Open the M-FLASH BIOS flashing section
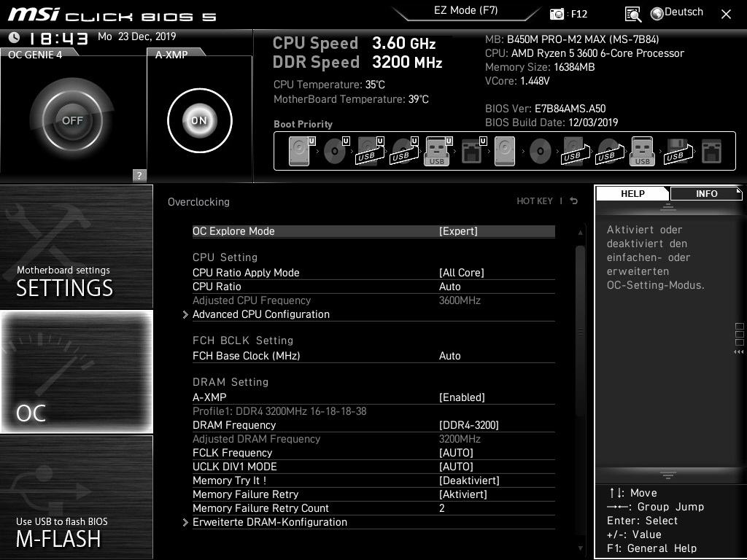 pyautogui.click(x=76, y=497)
